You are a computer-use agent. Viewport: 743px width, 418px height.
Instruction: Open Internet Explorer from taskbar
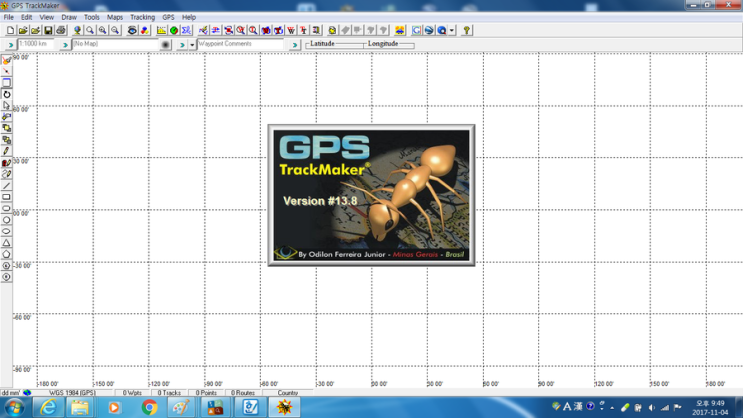coord(48,408)
